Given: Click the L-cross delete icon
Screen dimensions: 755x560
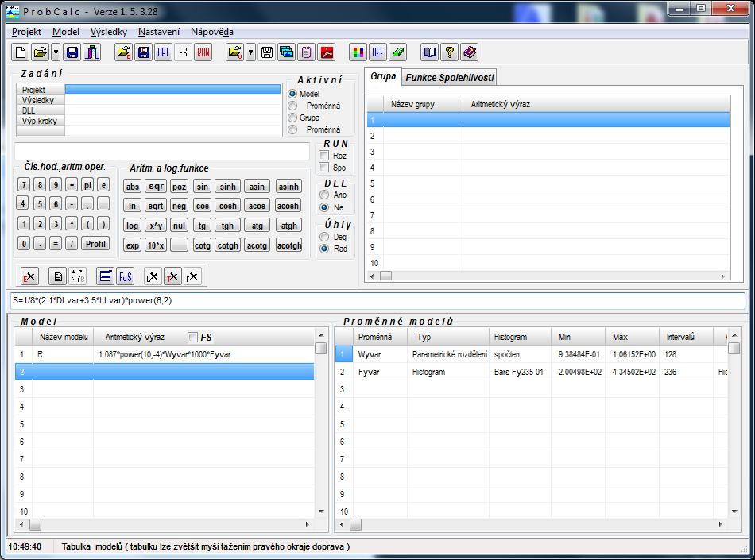Looking at the screenshot, I should pos(153,276).
